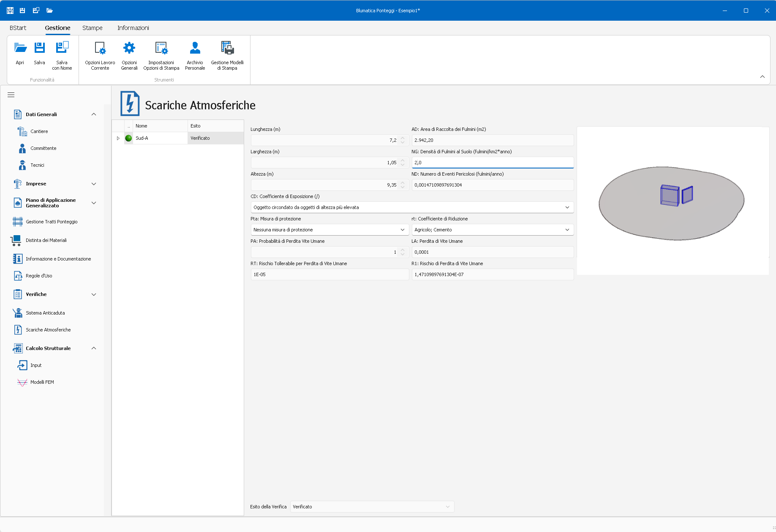This screenshot has width=776, height=532.
Task: Open the CD Coefficiente di Esposizione dropdown
Action: click(567, 207)
